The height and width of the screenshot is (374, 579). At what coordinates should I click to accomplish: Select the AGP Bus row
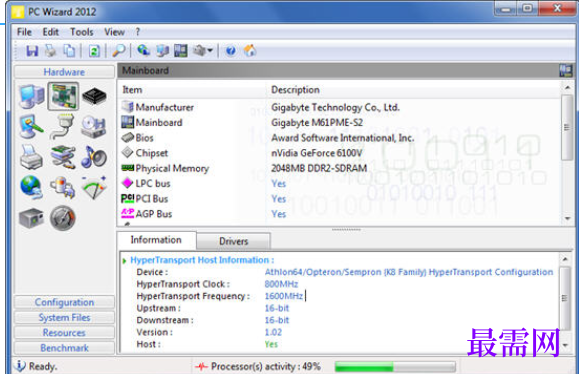tap(340, 214)
